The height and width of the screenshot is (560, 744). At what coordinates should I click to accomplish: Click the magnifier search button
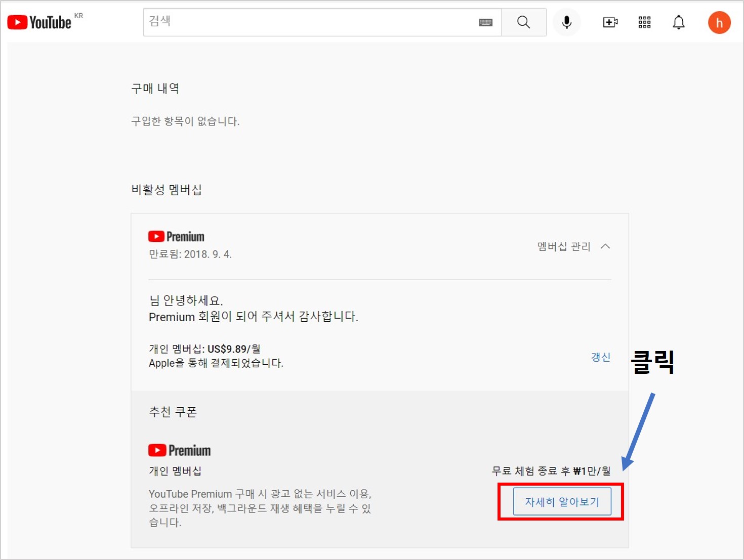524,22
